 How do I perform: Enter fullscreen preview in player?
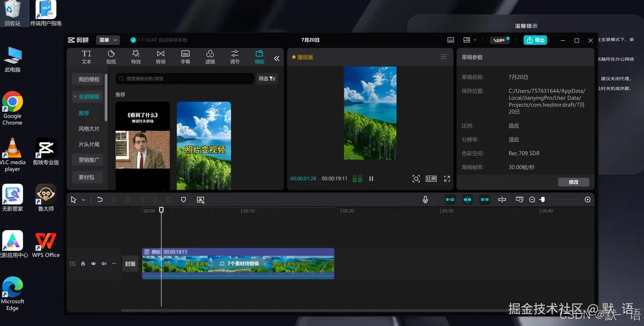(447, 179)
